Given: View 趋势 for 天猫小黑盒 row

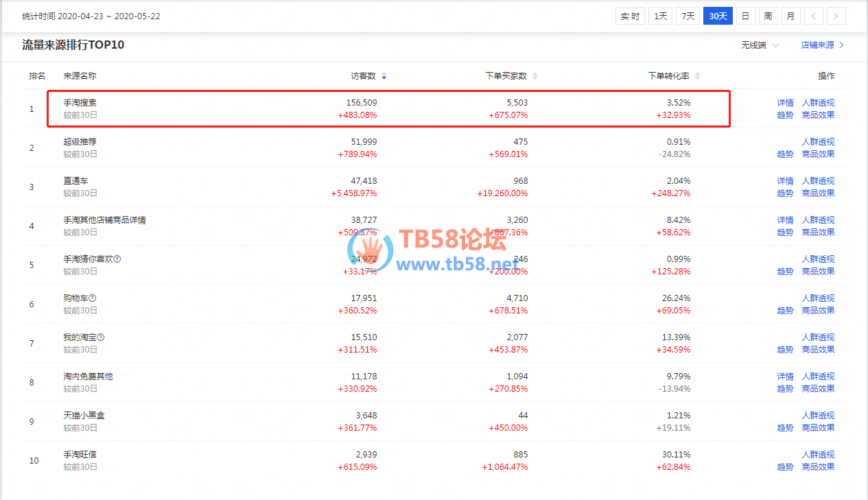Looking at the screenshot, I should click(785, 428).
